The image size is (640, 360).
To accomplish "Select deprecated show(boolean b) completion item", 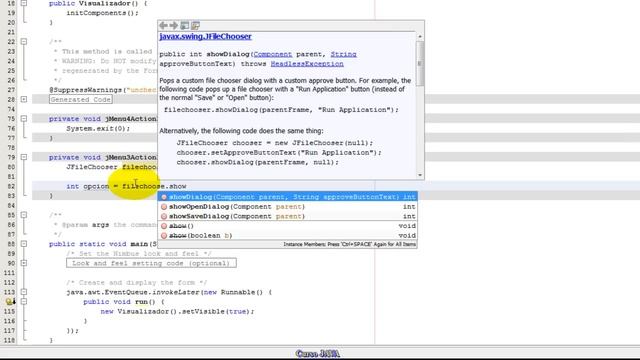I will click(x=287, y=236).
